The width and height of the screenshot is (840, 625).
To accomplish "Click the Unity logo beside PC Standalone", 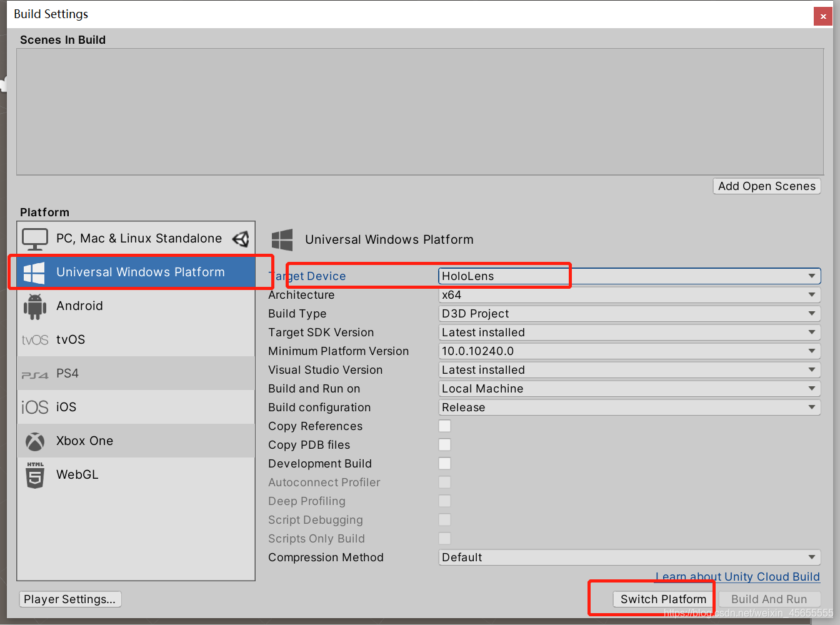I will [241, 239].
